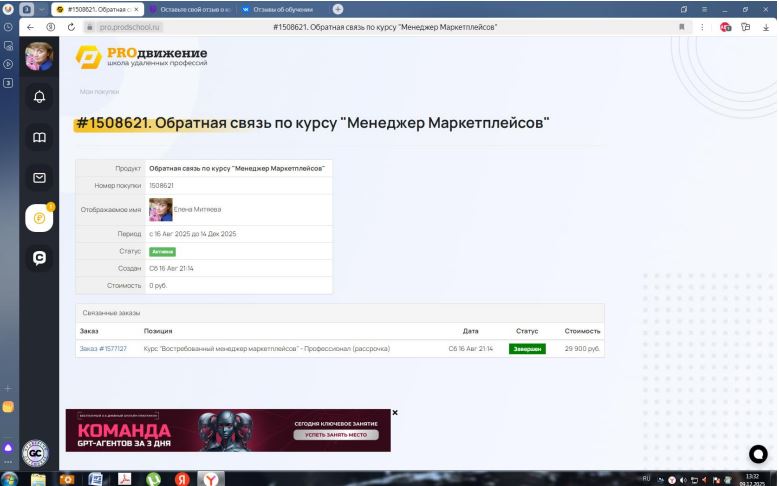Bookmark the page using the bookmark icon
Image resolution: width=779 pixels, height=486 pixels.
[x=682, y=26]
